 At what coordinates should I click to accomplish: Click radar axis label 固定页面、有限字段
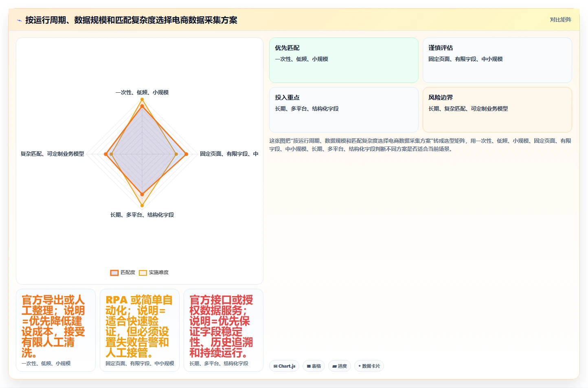[x=229, y=154]
